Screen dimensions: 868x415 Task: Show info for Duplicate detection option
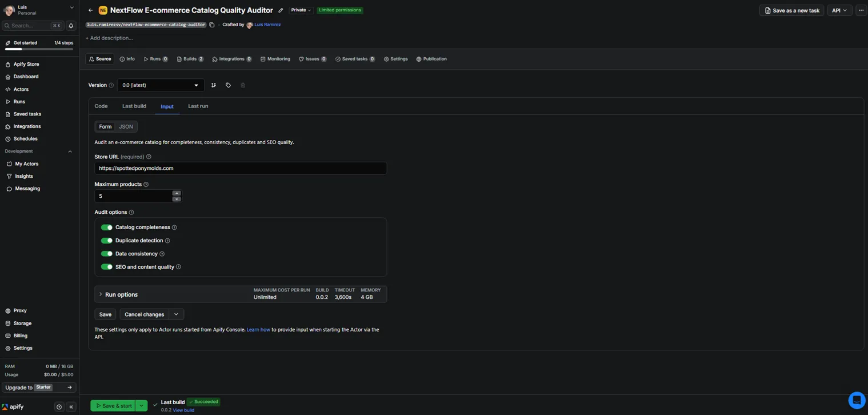[x=167, y=241]
